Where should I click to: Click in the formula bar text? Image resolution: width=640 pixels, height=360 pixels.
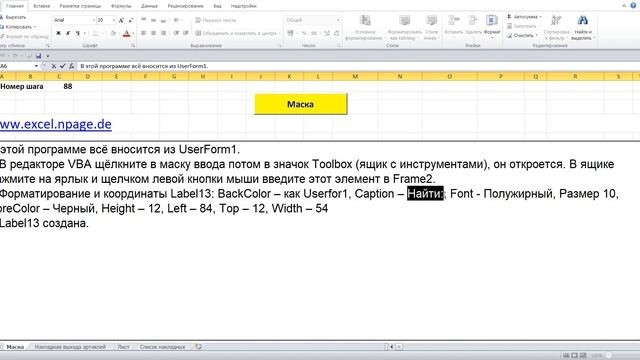pos(144,66)
